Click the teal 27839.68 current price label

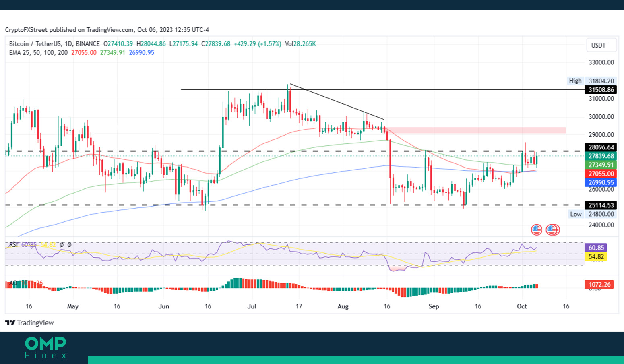[x=600, y=156]
